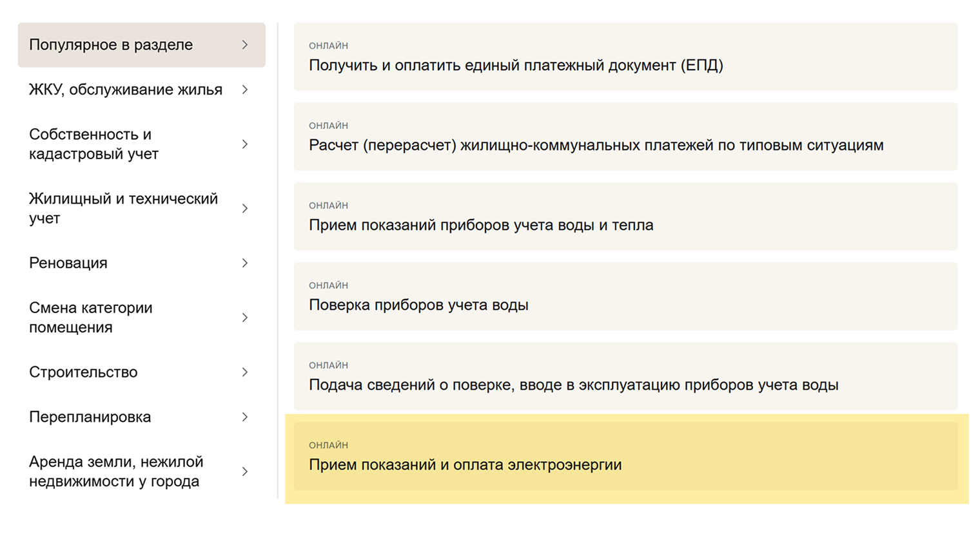This screenshot has height=545, width=980.
Task: Expand arrow beside 'Смена категории помещения'
Action: coord(245,318)
